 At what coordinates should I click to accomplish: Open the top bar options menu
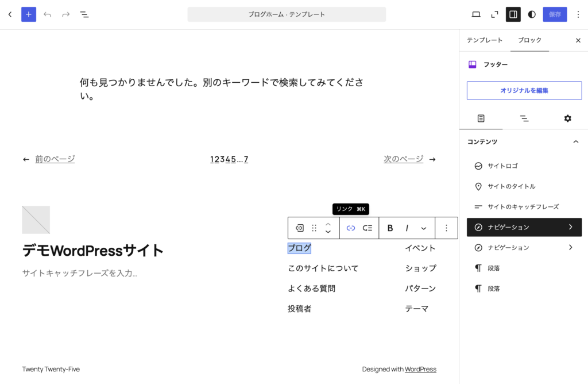coord(578,14)
